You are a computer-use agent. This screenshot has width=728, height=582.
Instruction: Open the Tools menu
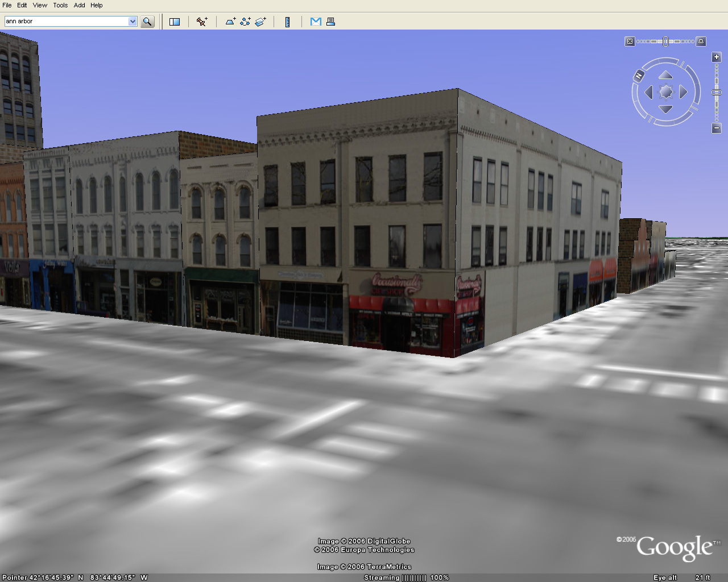click(x=60, y=5)
